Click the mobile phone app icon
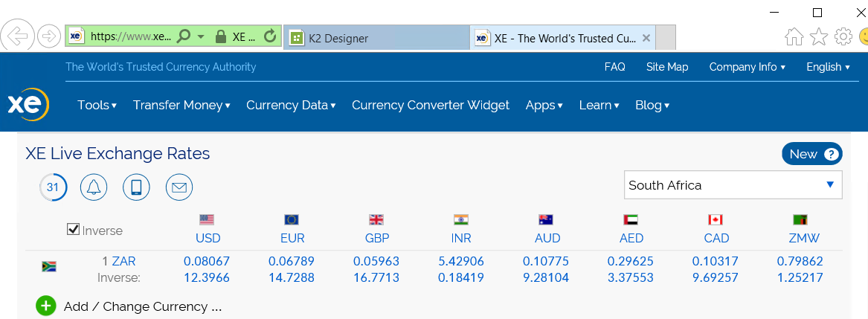 tap(136, 187)
